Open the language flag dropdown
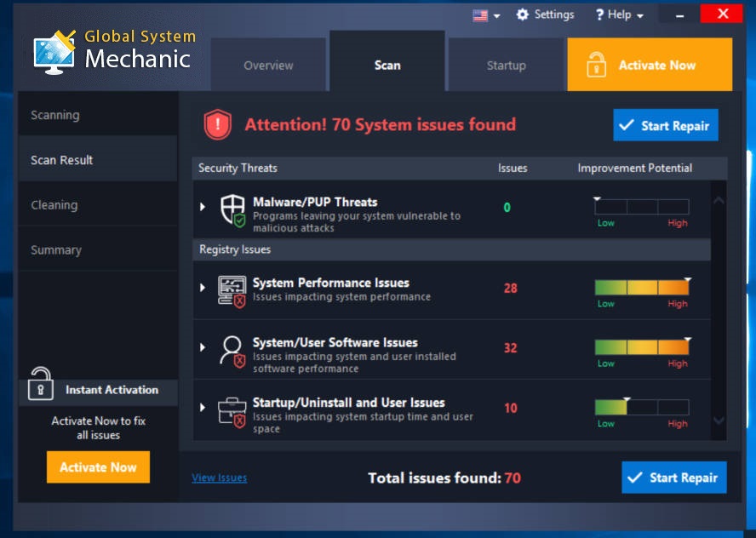This screenshot has height=538, width=756. 486,15
